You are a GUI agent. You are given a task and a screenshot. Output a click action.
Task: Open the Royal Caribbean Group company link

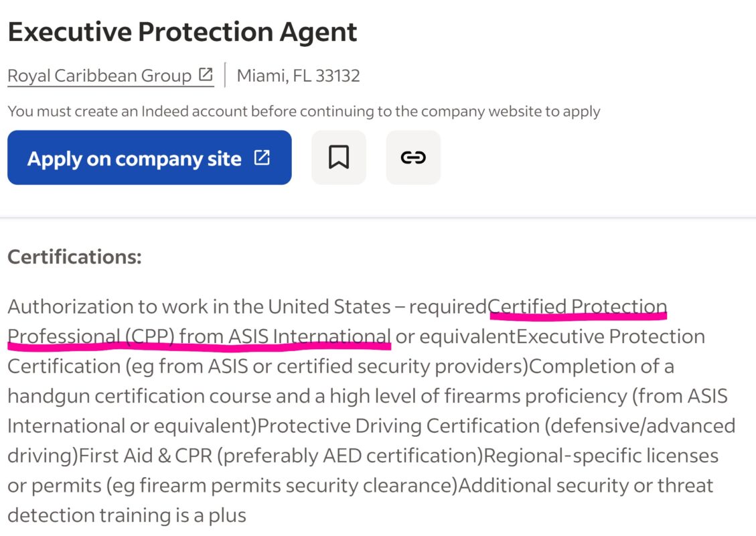coord(100,76)
